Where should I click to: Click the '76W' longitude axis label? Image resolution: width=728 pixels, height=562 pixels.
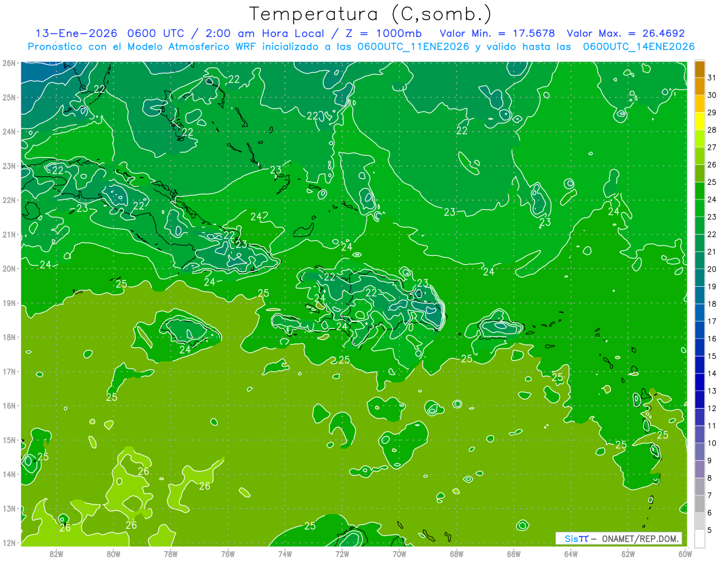(227, 554)
